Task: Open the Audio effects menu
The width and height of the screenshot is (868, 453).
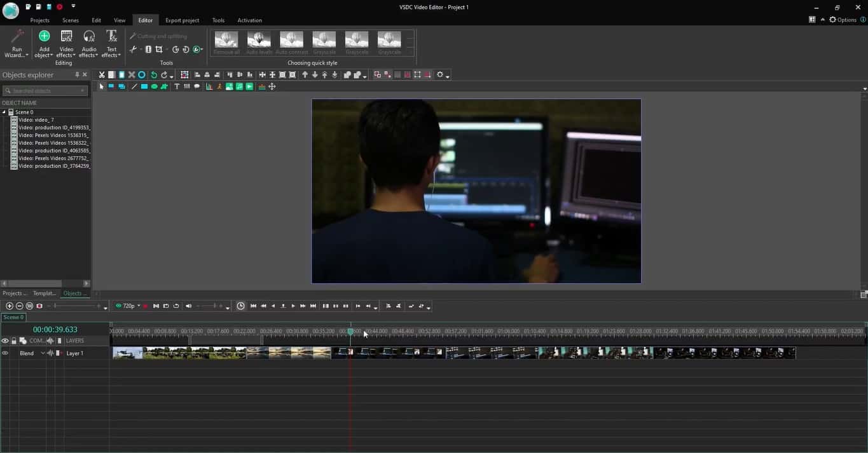Action: [x=89, y=43]
